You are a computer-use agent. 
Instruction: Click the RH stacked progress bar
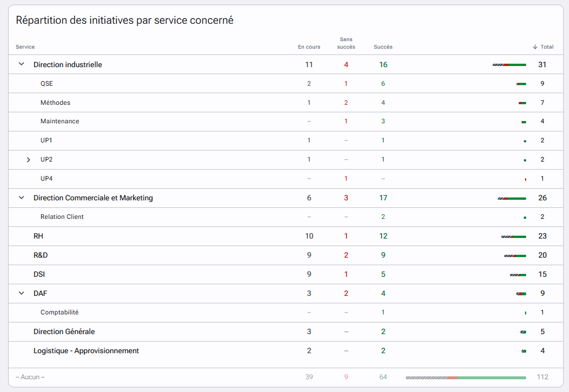[x=513, y=237]
